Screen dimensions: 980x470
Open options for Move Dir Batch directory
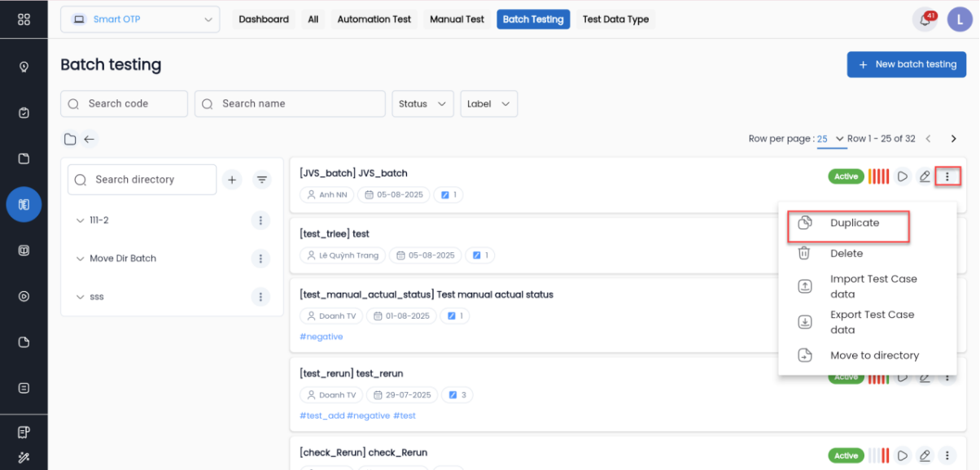point(260,259)
